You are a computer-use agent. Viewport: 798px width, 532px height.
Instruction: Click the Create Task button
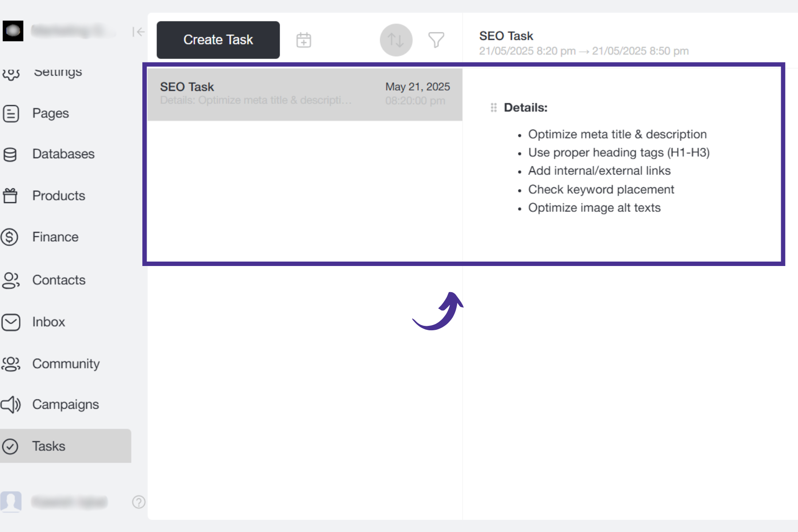click(218, 40)
